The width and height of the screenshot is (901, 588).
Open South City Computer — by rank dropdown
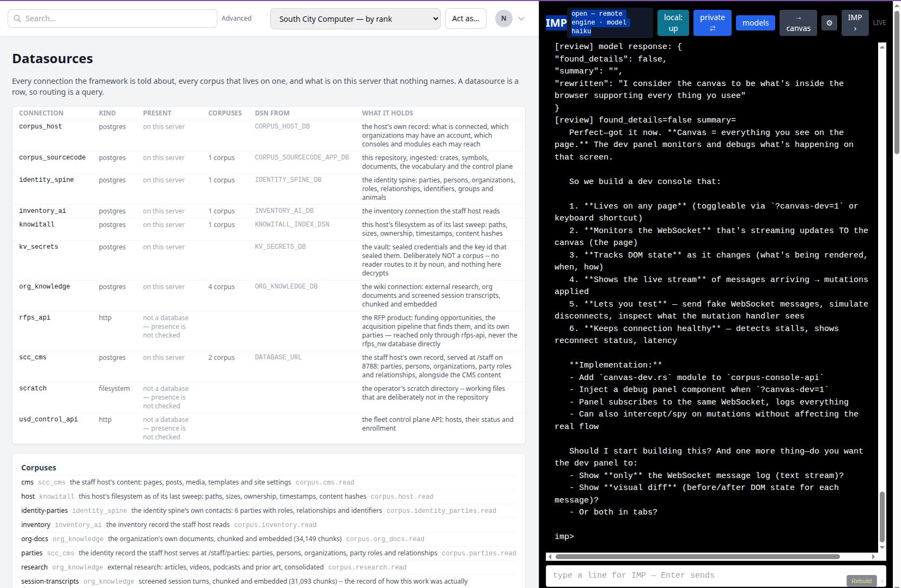tap(355, 19)
